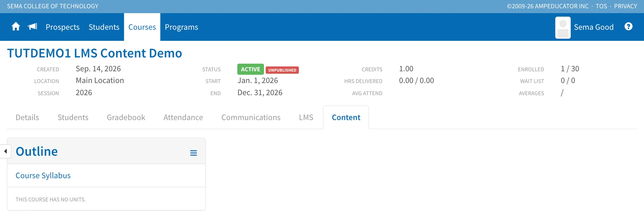Open the help question mark icon
Image resolution: width=644 pixels, height=218 pixels.
(628, 27)
